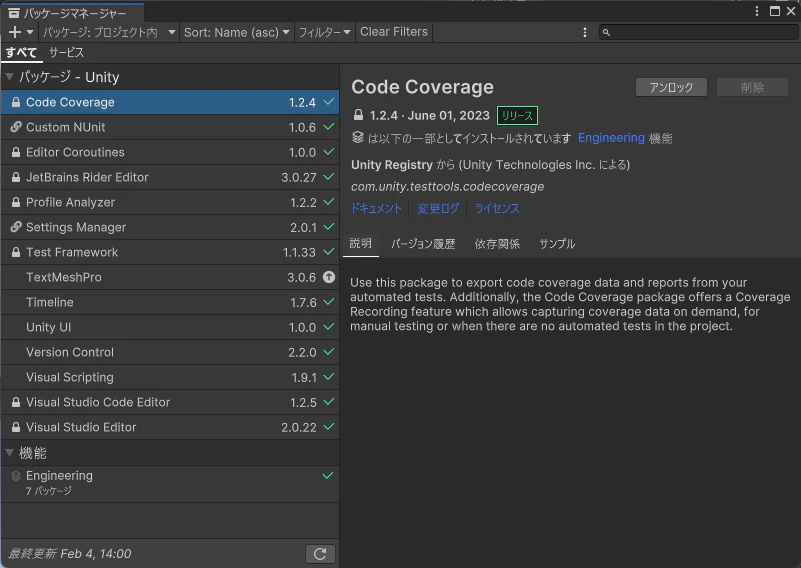Viewport: 801px width, 568px height.
Task: Select Test Framework package row
Action: [x=170, y=252]
